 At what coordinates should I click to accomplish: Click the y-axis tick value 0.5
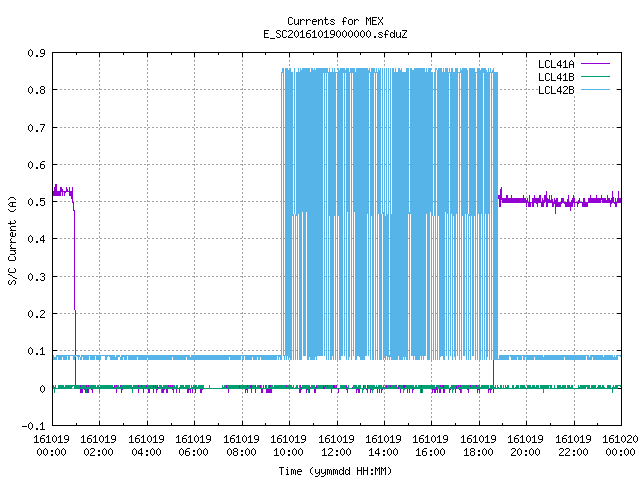(x=36, y=202)
